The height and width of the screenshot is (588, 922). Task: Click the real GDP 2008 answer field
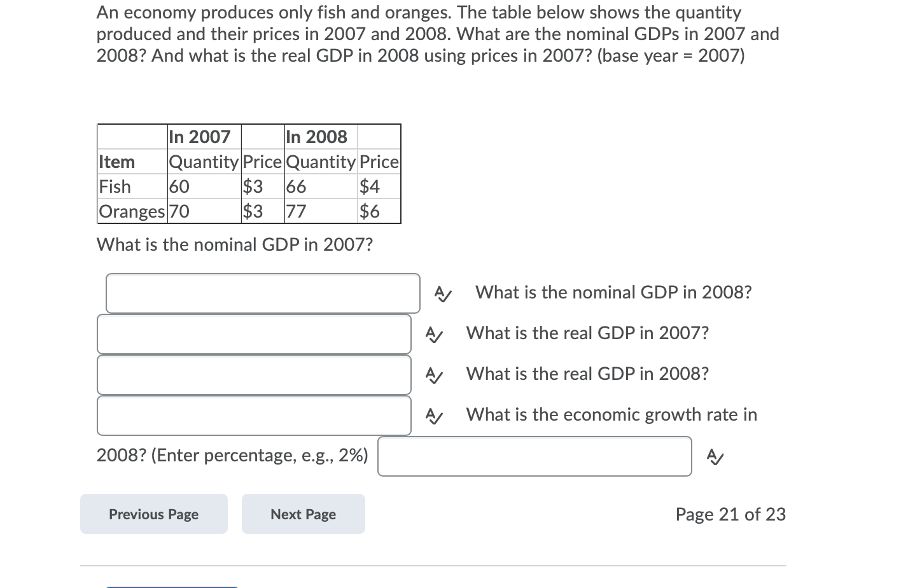coord(254,414)
